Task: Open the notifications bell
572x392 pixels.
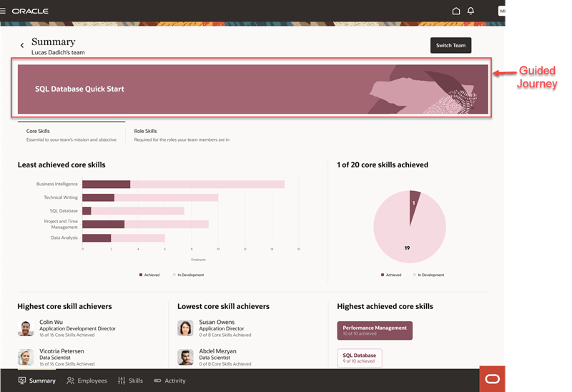Action: pyautogui.click(x=470, y=11)
